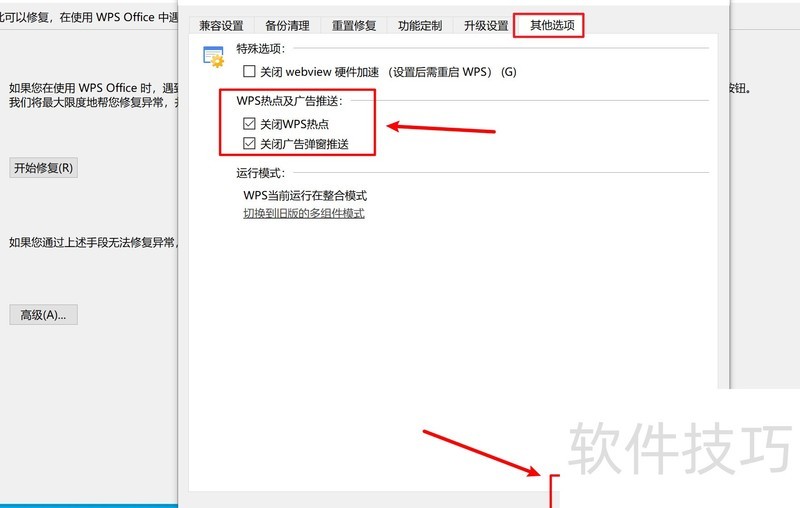Enable 关闭 webview 硬件加速 checkbox
The height and width of the screenshot is (508, 800).
[x=249, y=71]
